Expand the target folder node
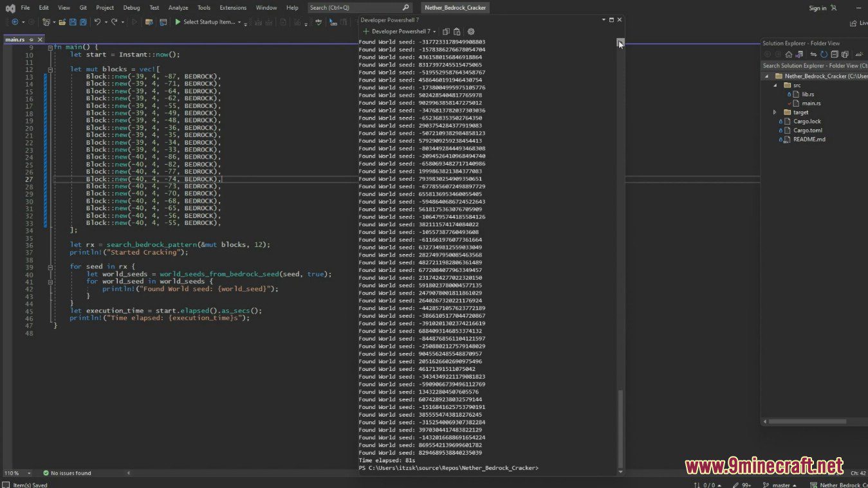Image resolution: width=868 pixels, height=488 pixels. pyautogui.click(x=775, y=112)
